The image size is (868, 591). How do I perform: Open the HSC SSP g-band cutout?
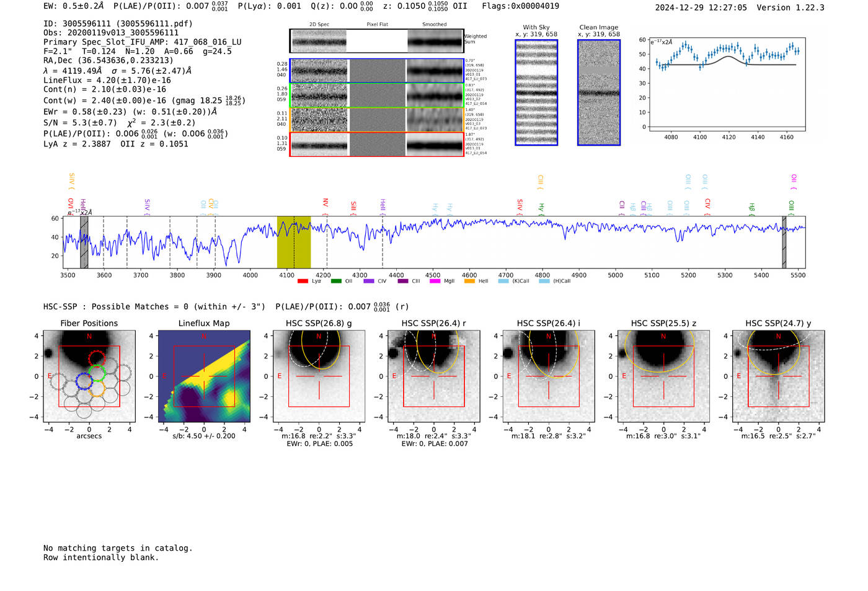(319, 376)
